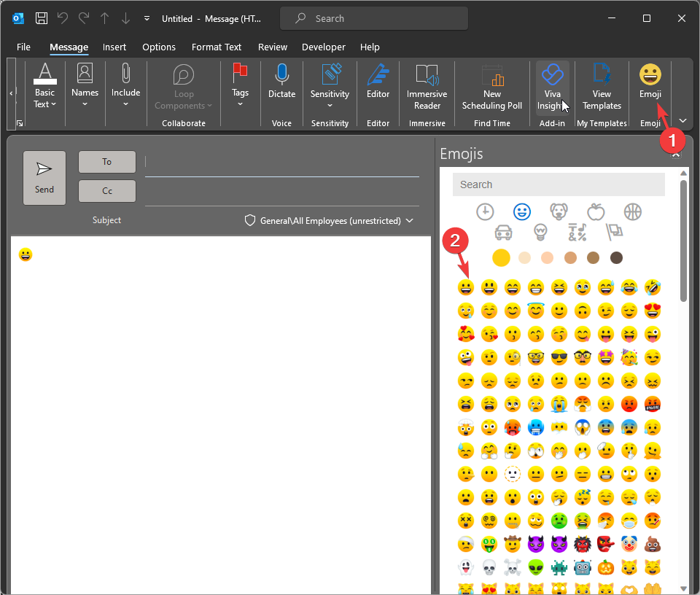
Task: Create a New Scheduling Poll
Action: point(492,87)
